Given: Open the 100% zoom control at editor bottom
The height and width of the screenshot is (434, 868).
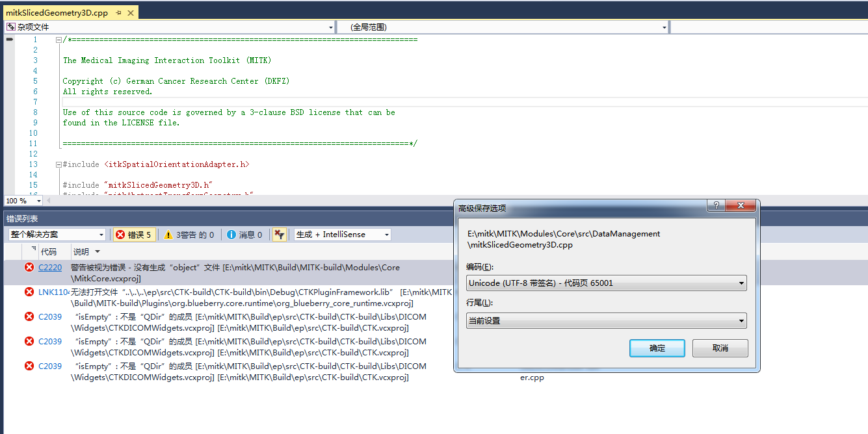Looking at the screenshot, I should tap(23, 200).
